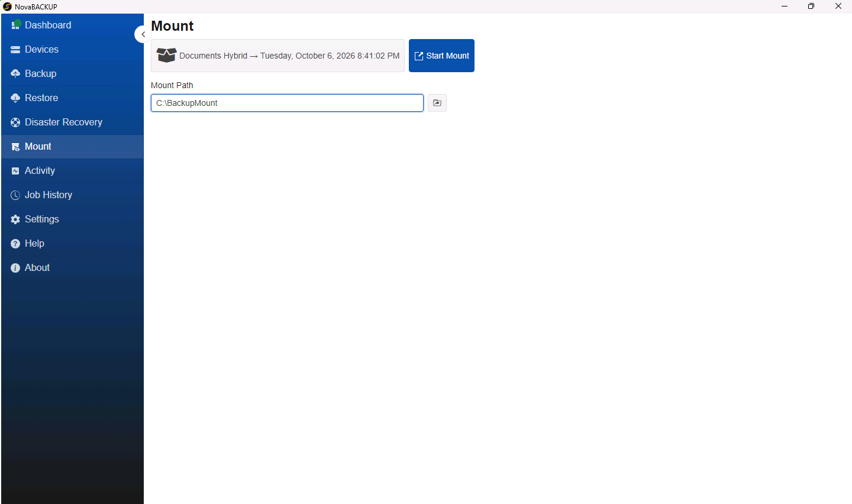Go to the Devices section
Viewport: 852px width, 504px height.
click(72, 50)
